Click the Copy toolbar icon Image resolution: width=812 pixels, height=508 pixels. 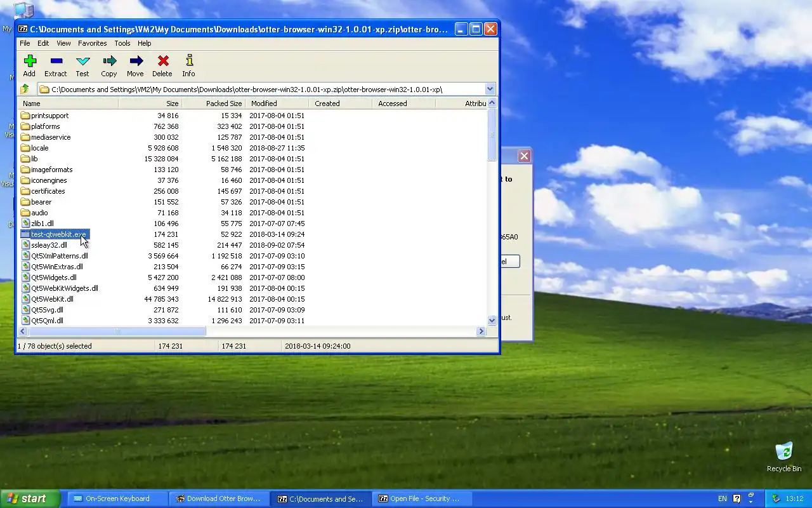point(109,61)
